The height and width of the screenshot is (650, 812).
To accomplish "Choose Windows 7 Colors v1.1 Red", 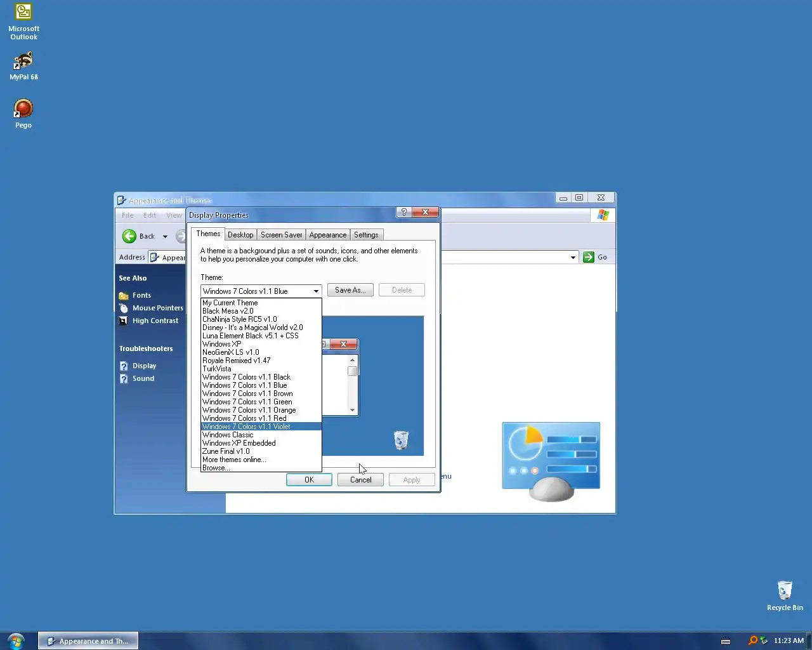I will 261,418.
